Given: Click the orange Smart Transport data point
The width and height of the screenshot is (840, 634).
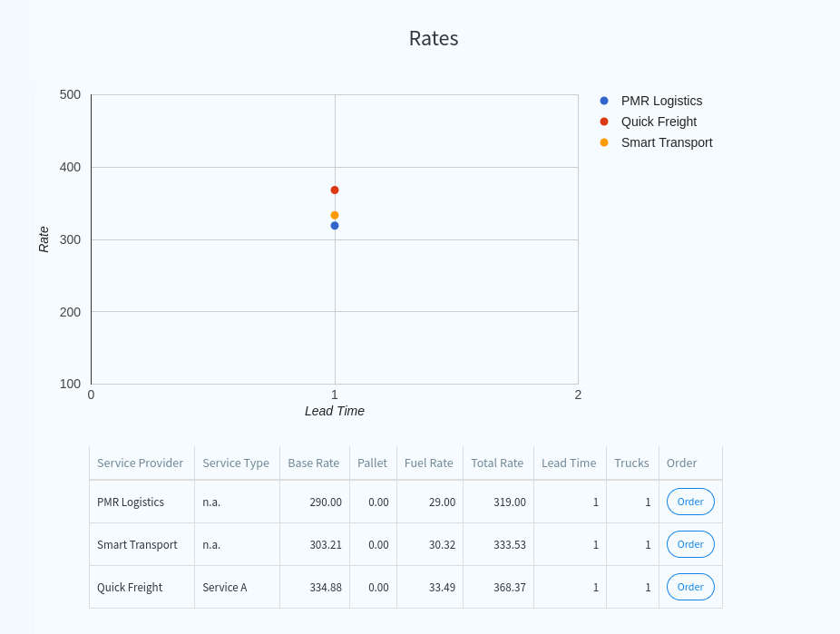Looking at the screenshot, I should pyautogui.click(x=335, y=215).
